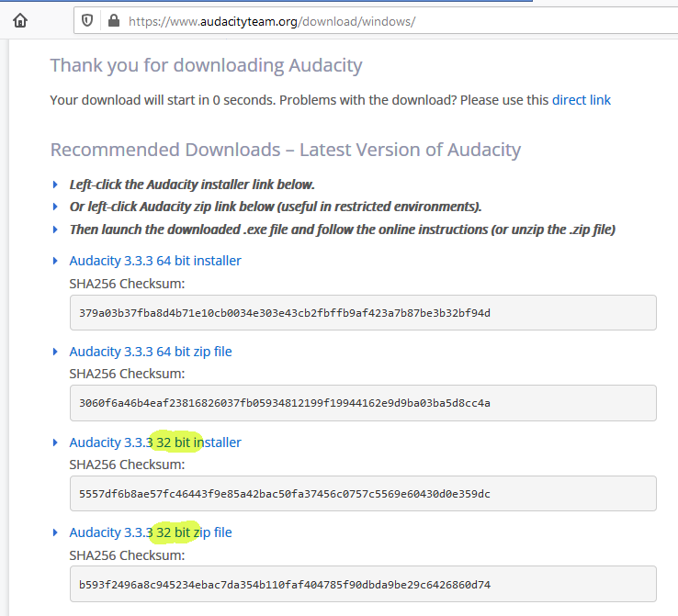Click the 'Left-click the Audacity installer link' instruction
This screenshot has width=678, height=616.
[192, 185]
